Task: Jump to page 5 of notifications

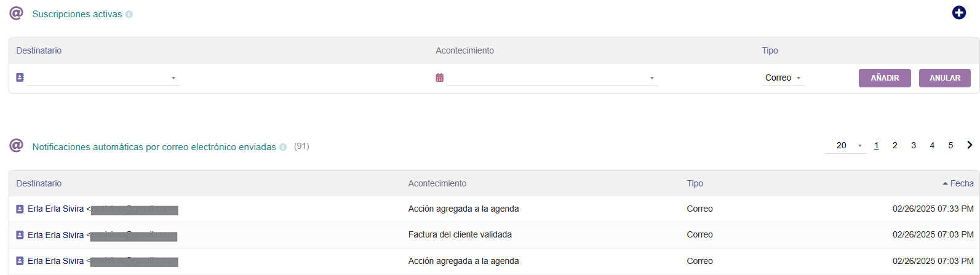Action: (x=950, y=146)
